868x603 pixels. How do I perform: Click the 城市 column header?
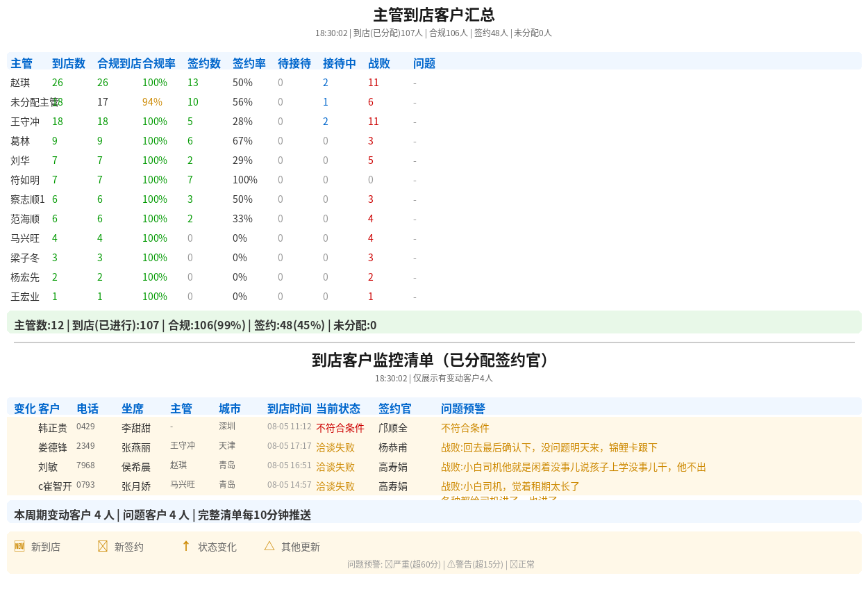[230, 408]
